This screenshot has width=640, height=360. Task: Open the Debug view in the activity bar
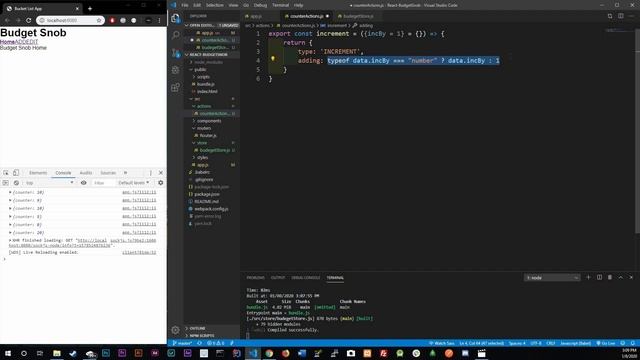pos(176,70)
